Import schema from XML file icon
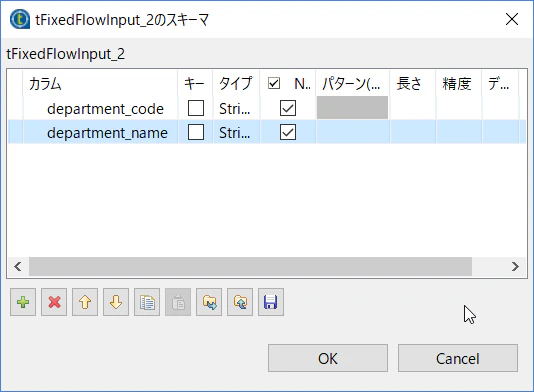This screenshot has width=534, height=392. coord(209,302)
